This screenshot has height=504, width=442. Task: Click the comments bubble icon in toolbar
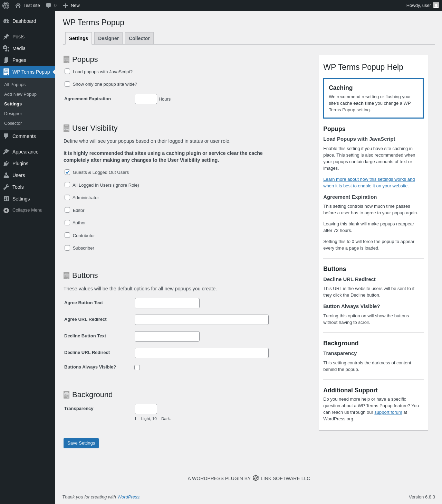click(49, 6)
